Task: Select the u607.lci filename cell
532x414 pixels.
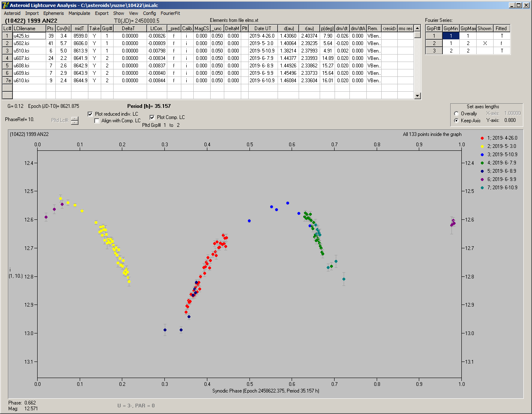Action: pyautogui.click(x=29, y=58)
